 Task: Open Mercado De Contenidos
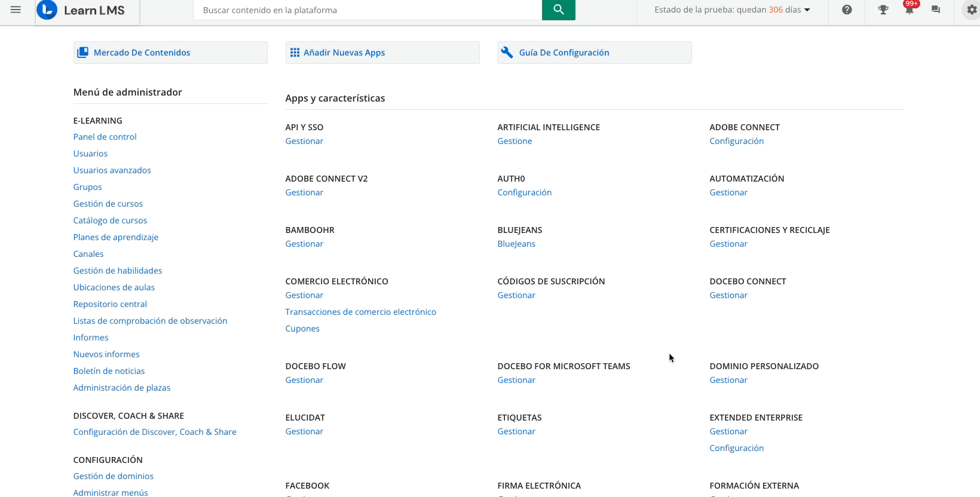170,53
